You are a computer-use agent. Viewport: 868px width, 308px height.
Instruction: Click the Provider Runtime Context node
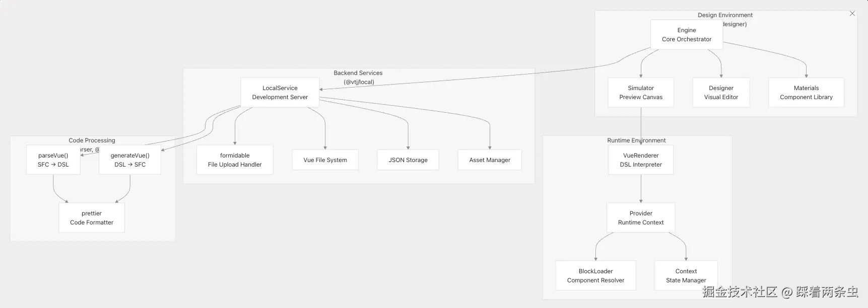(x=640, y=218)
